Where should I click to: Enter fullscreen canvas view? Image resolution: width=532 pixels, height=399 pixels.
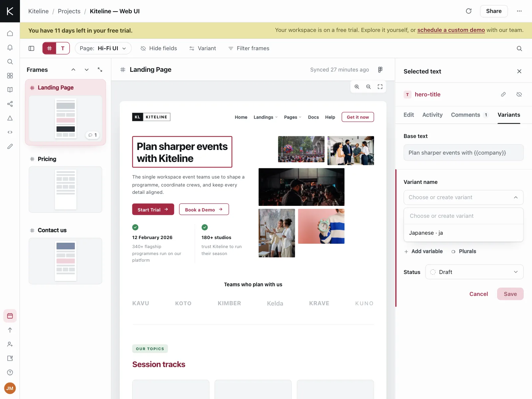tap(380, 87)
